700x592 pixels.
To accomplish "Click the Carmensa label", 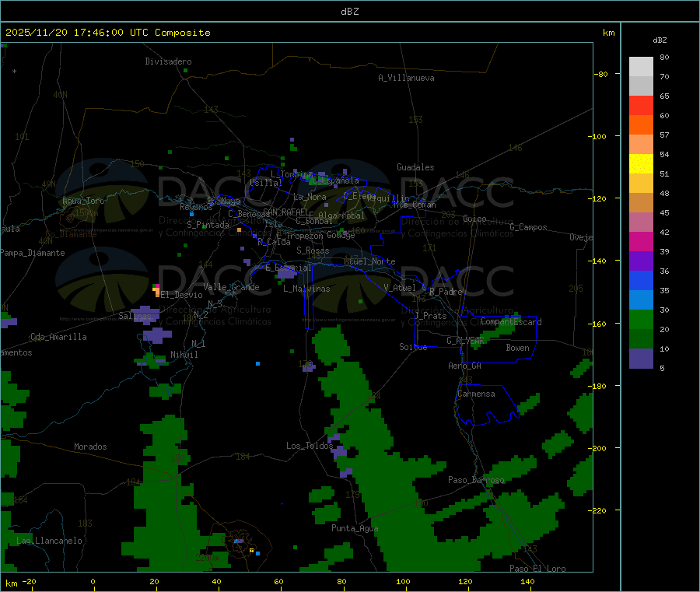I will 476,394.
